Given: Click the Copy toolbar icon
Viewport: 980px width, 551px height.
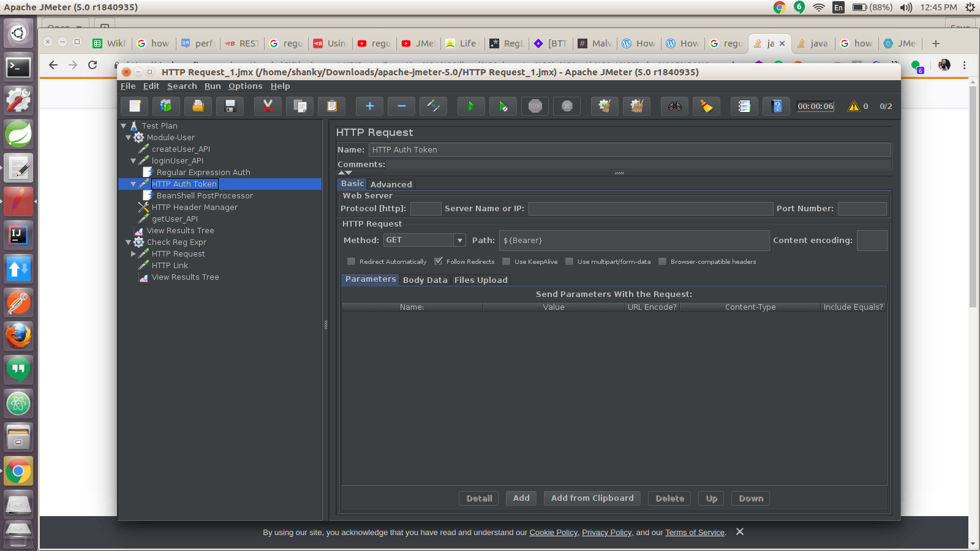Looking at the screenshot, I should tap(300, 106).
